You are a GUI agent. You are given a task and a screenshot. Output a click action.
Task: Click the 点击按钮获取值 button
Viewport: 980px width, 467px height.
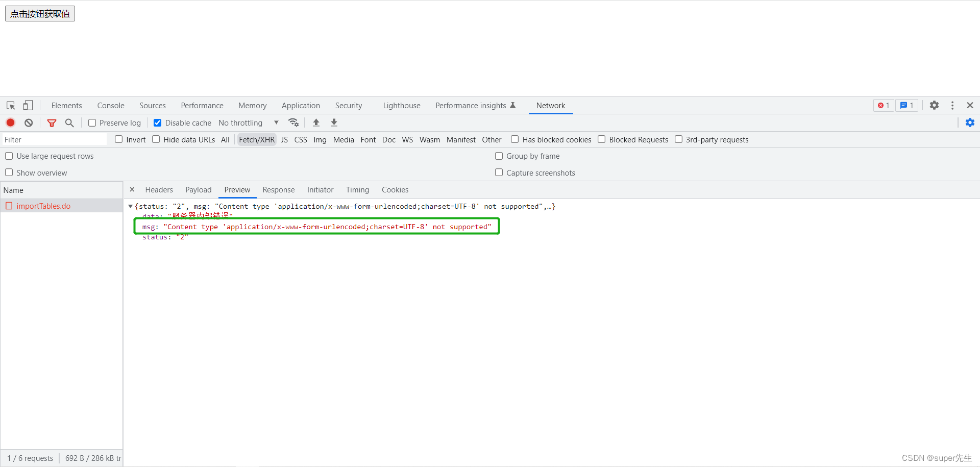[x=40, y=13]
